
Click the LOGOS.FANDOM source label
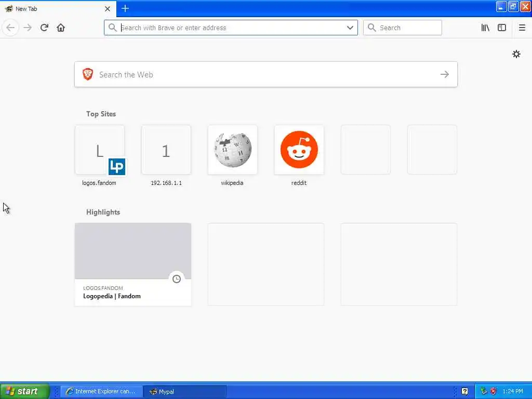click(103, 288)
